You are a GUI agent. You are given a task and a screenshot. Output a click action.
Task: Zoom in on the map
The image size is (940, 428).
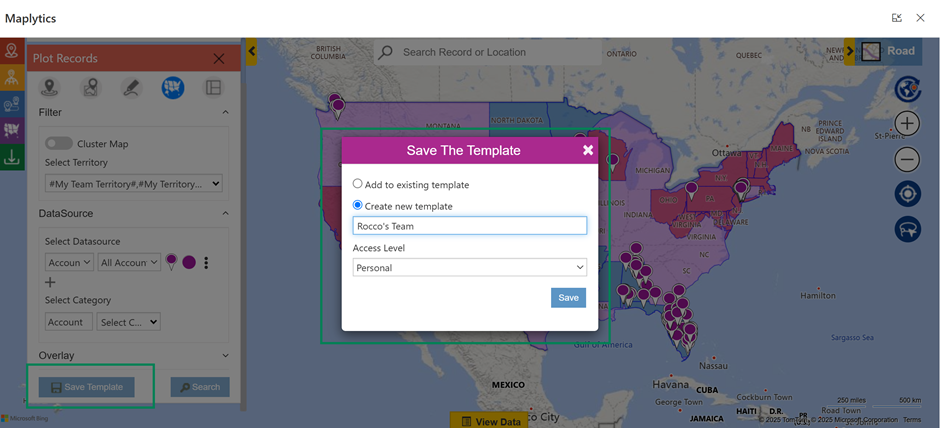click(x=907, y=124)
